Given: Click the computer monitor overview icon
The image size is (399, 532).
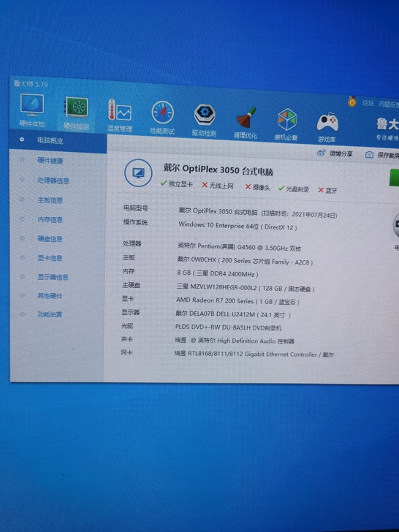Looking at the screenshot, I should click(138, 173).
